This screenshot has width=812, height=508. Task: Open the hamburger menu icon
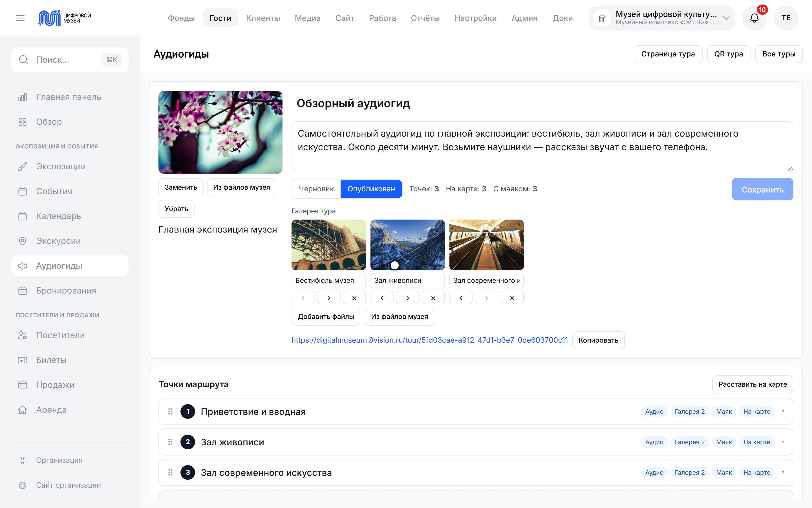click(20, 18)
